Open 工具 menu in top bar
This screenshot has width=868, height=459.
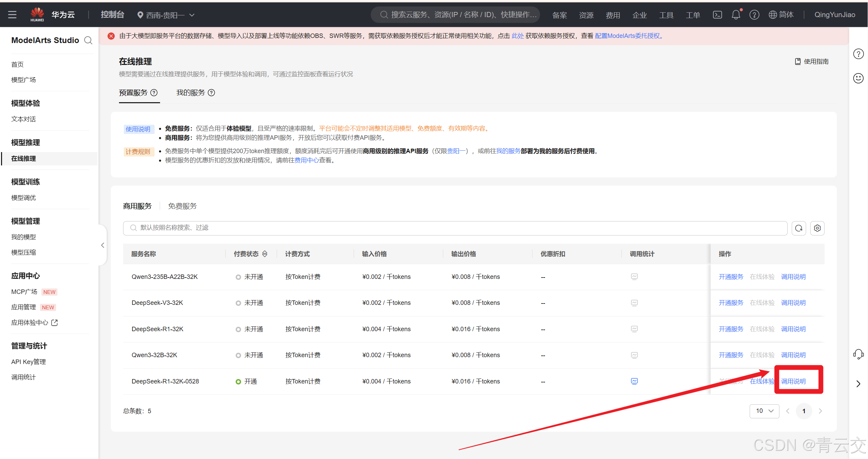click(x=666, y=15)
